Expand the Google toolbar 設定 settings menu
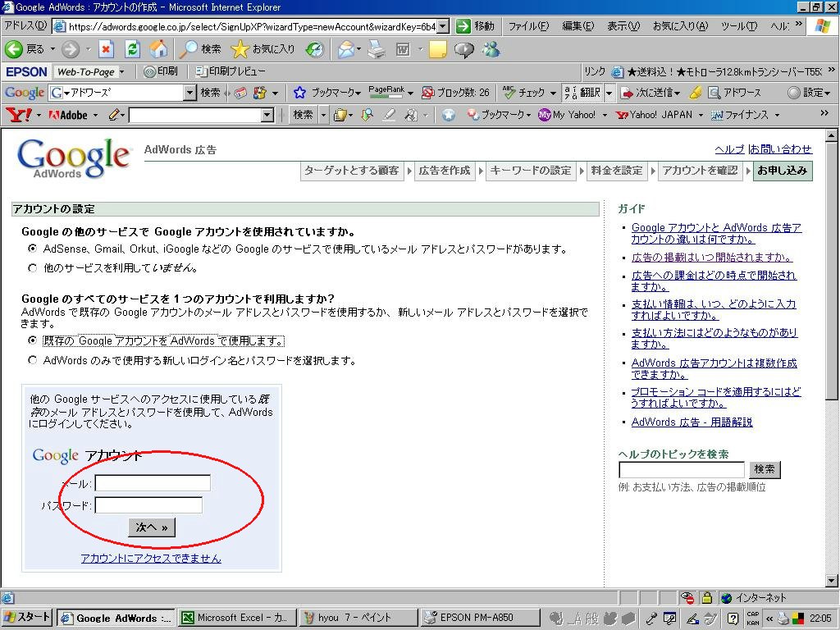Screen dimensions: 840x630 (828, 94)
